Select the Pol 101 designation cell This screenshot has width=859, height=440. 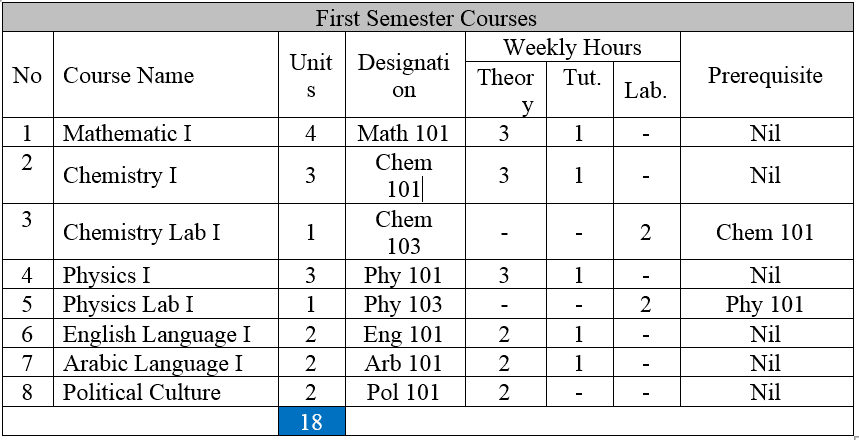coord(403,392)
